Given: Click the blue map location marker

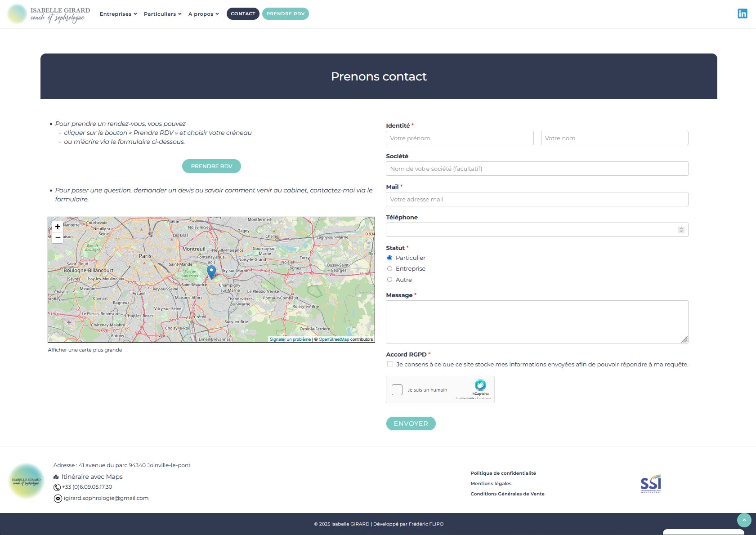Looking at the screenshot, I should coord(211,272).
